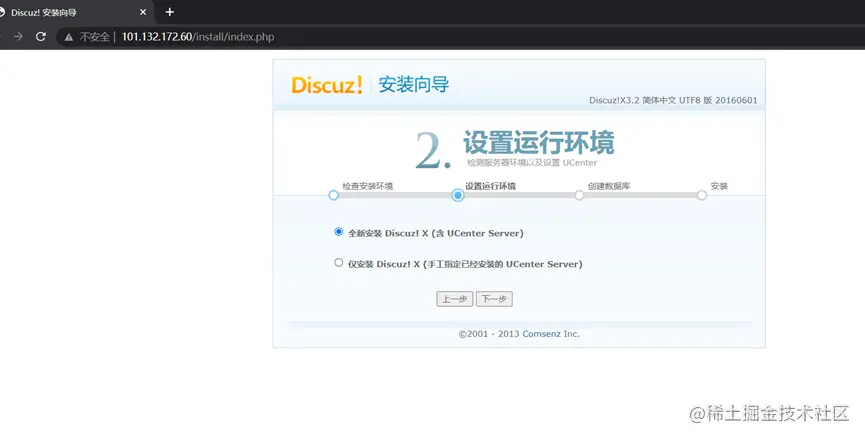Click the 下一步 next step button
This screenshot has height=439, width=865.
click(494, 299)
